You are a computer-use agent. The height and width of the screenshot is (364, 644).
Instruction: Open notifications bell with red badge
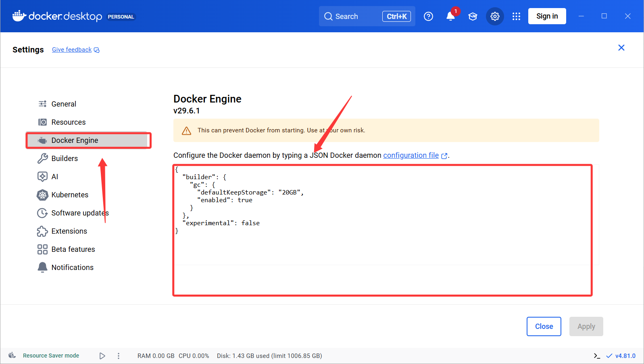tap(451, 16)
